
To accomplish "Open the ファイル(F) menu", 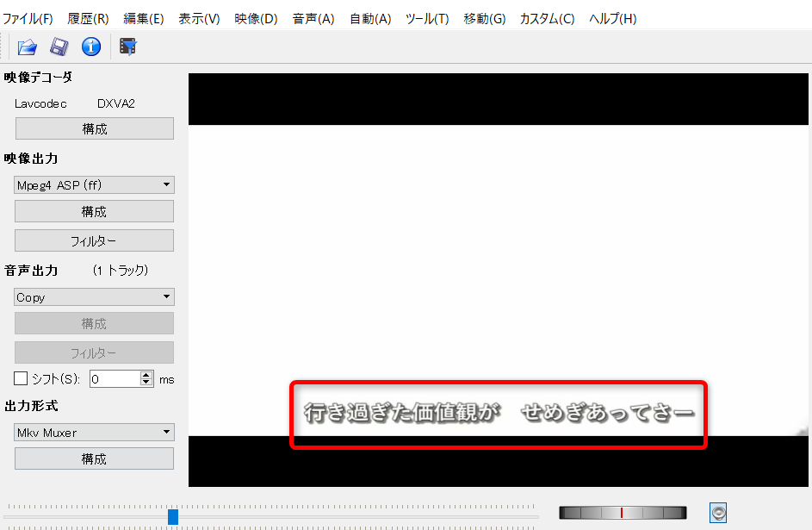I will [28, 18].
